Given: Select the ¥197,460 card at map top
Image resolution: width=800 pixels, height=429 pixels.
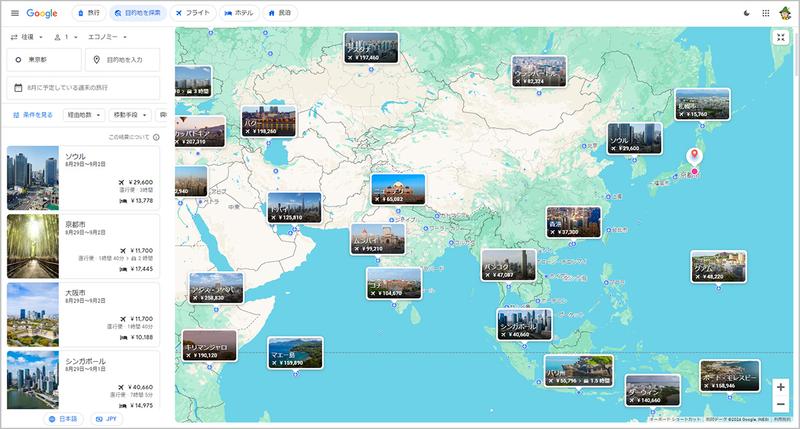Looking at the screenshot, I should [371, 47].
